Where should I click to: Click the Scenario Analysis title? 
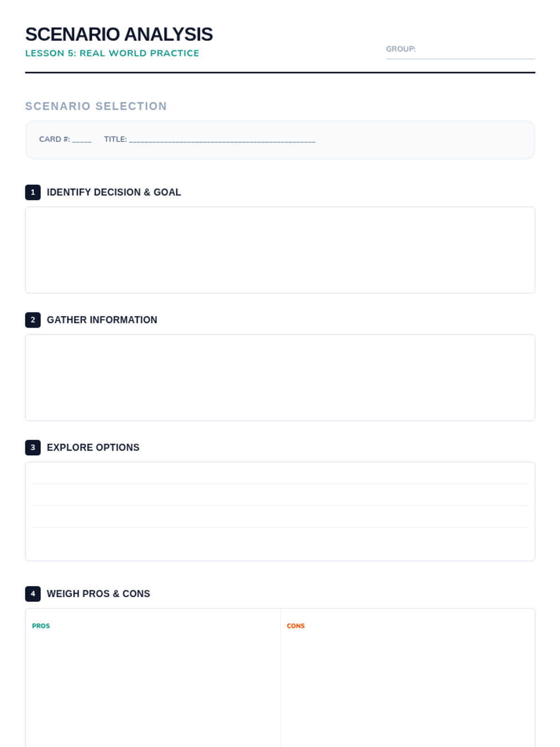coord(119,35)
